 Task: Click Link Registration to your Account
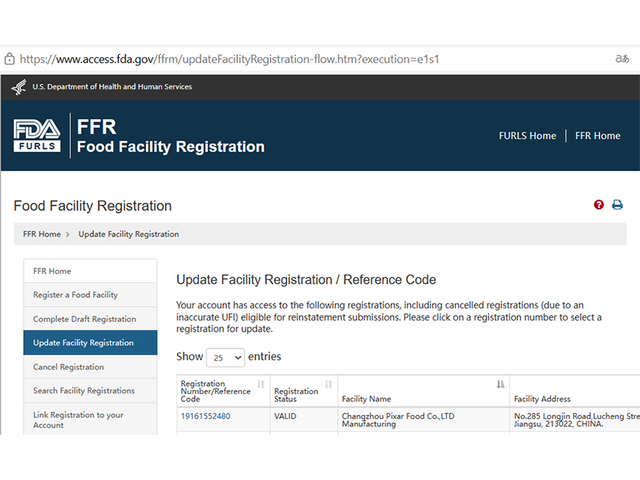pos(78,419)
